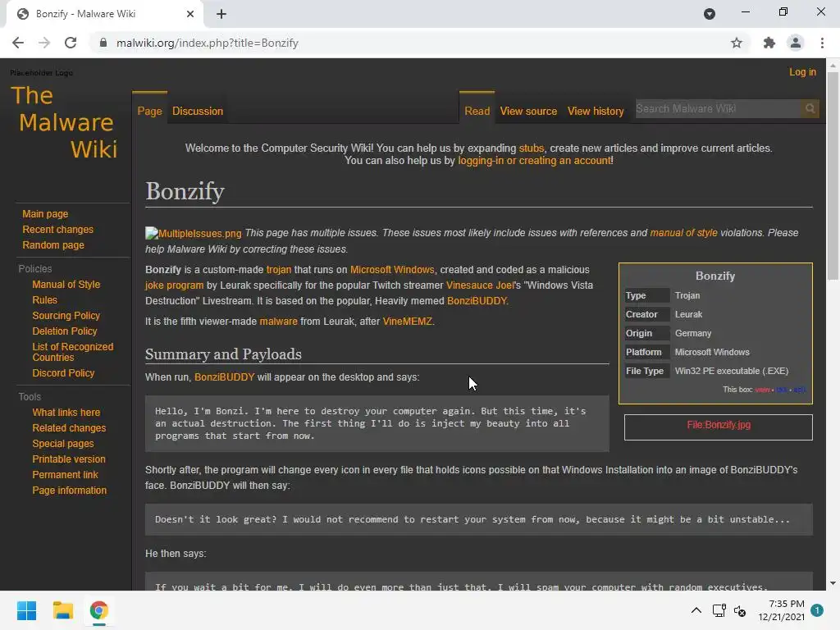This screenshot has width=840, height=630.
Task: Open Page information
Action: tap(69, 491)
